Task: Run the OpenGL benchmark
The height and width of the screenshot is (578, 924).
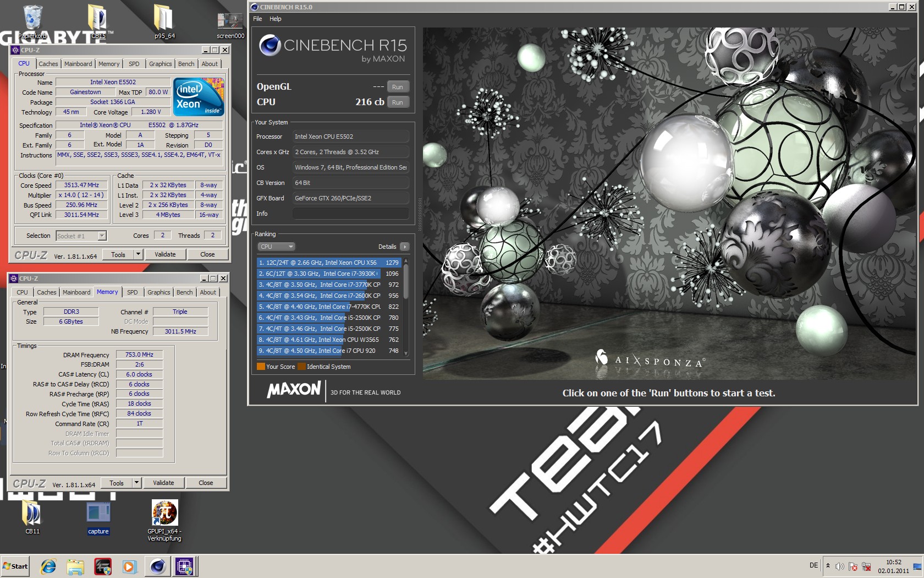Action: (x=398, y=87)
